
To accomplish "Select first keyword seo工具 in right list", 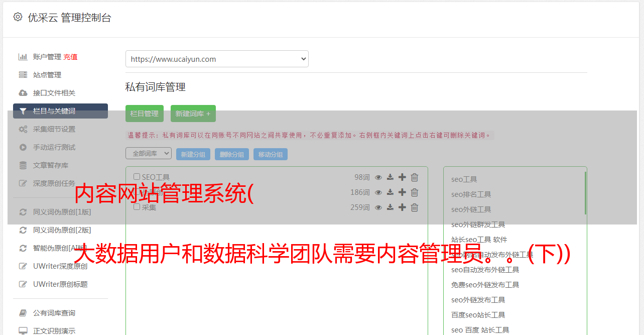I will pos(464,179).
